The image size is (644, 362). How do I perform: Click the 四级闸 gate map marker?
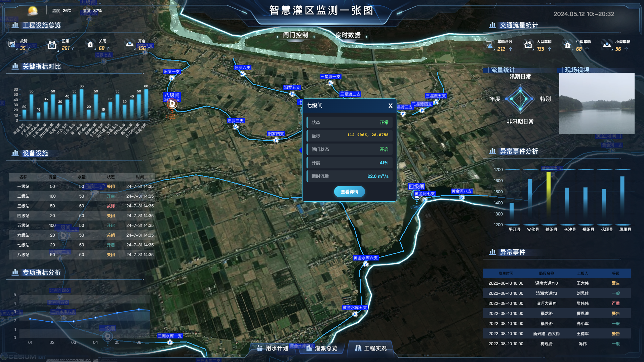[x=417, y=194]
